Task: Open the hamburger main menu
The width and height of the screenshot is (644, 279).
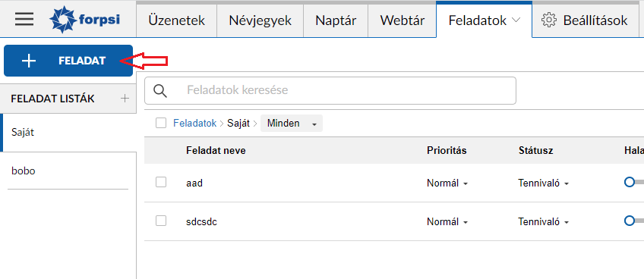Action: tap(24, 19)
